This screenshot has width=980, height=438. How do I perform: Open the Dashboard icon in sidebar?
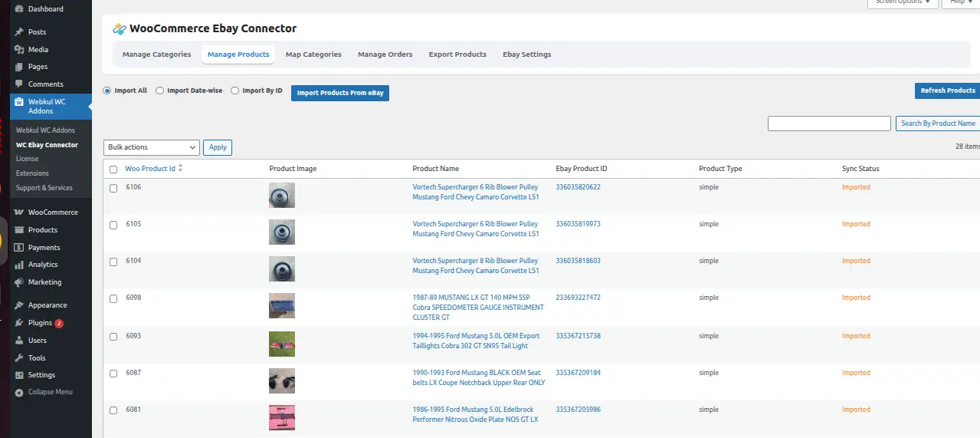(x=18, y=9)
